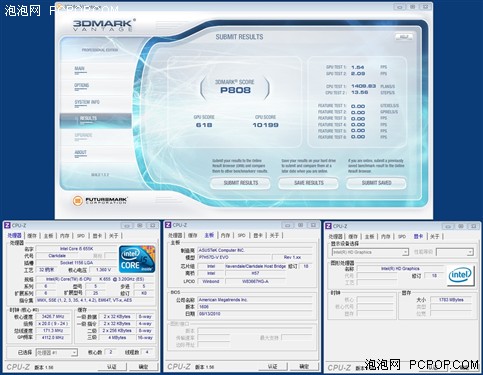Click the 3DMark Vantage logo
483x375 pixels.
point(104,25)
